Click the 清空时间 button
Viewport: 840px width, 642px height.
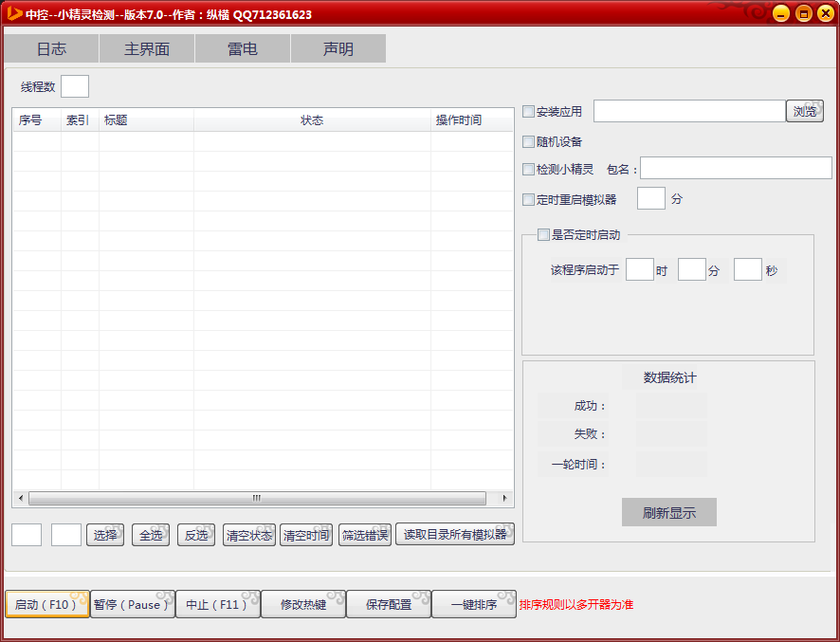(306, 535)
